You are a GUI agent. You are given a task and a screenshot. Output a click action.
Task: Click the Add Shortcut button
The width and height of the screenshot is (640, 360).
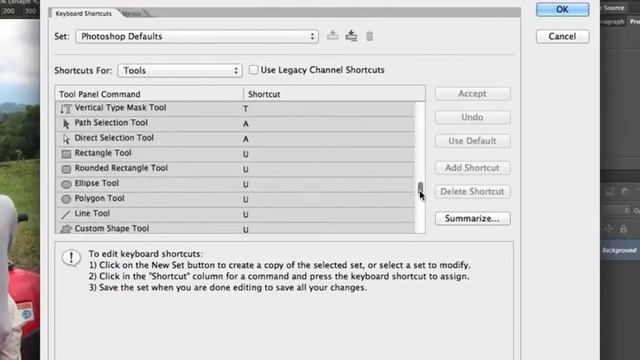click(472, 168)
